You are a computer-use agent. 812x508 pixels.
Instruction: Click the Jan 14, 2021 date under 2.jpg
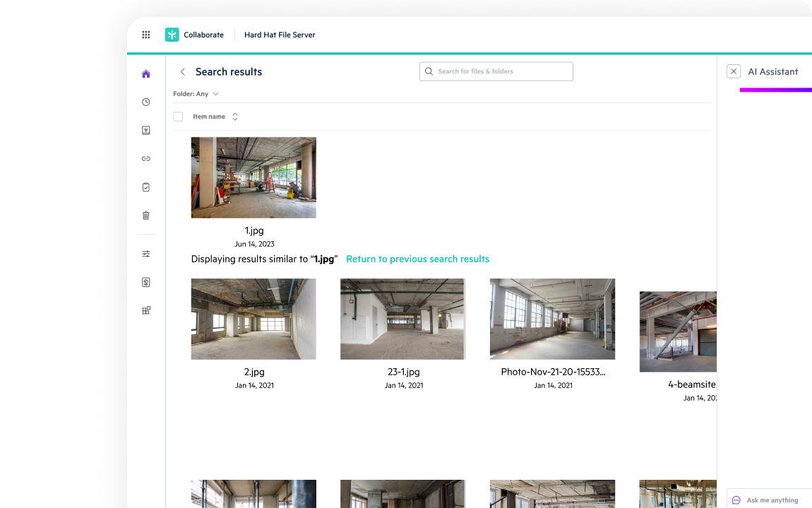click(x=254, y=385)
